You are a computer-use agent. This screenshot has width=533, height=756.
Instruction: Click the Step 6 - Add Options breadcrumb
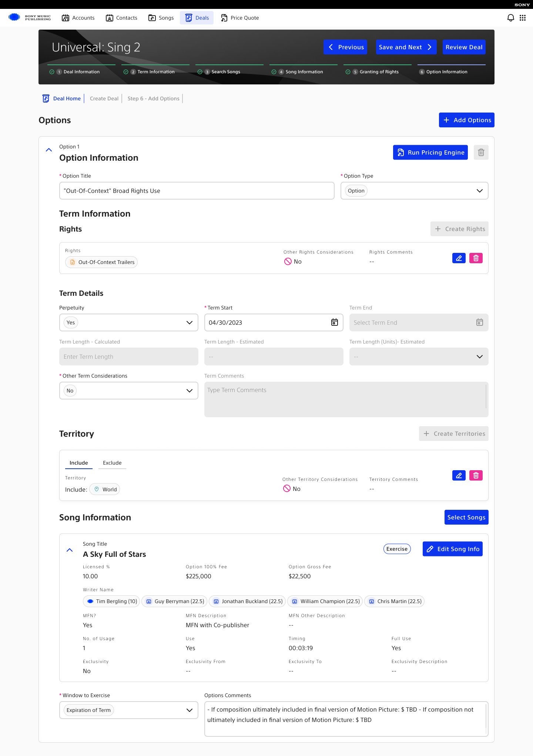pos(154,98)
